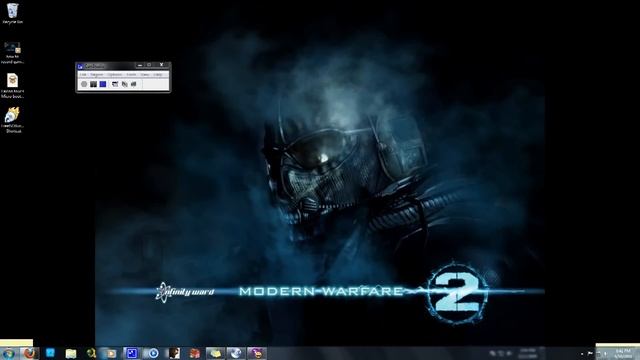Open the View menu in CamStudio
The image size is (640, 360).
click(145, 75)
